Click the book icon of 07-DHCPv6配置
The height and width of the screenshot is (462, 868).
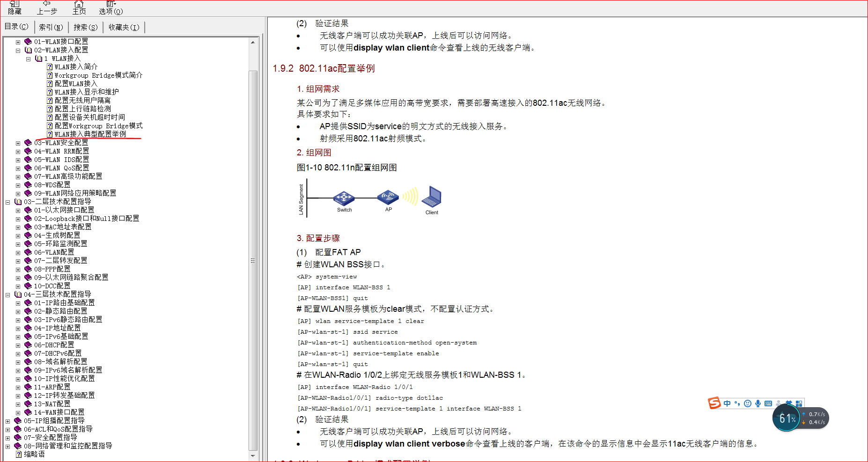click(28, 353)
